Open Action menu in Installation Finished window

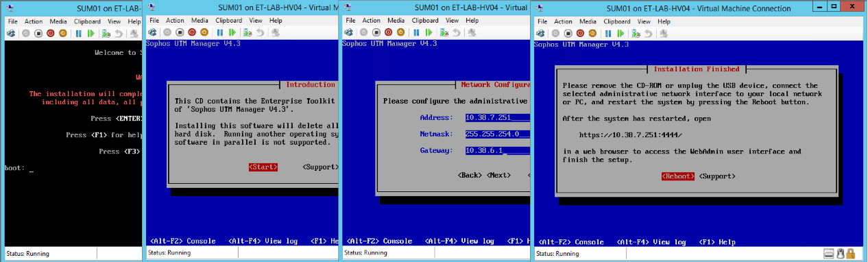[x=563, y=21]
